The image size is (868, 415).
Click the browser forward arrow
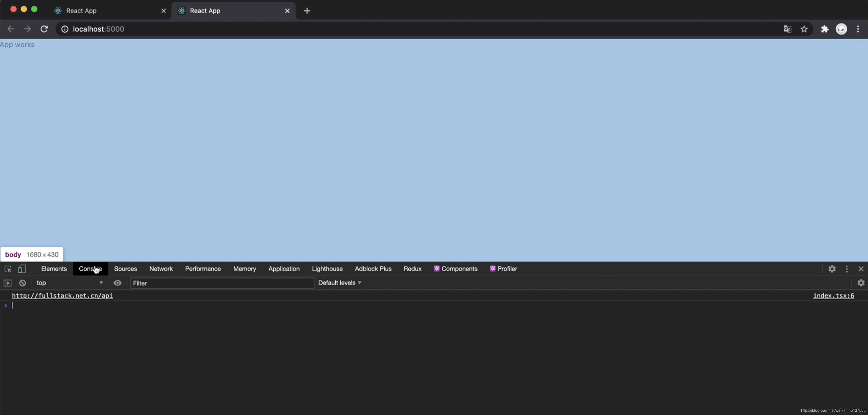[x=27, y=29]
